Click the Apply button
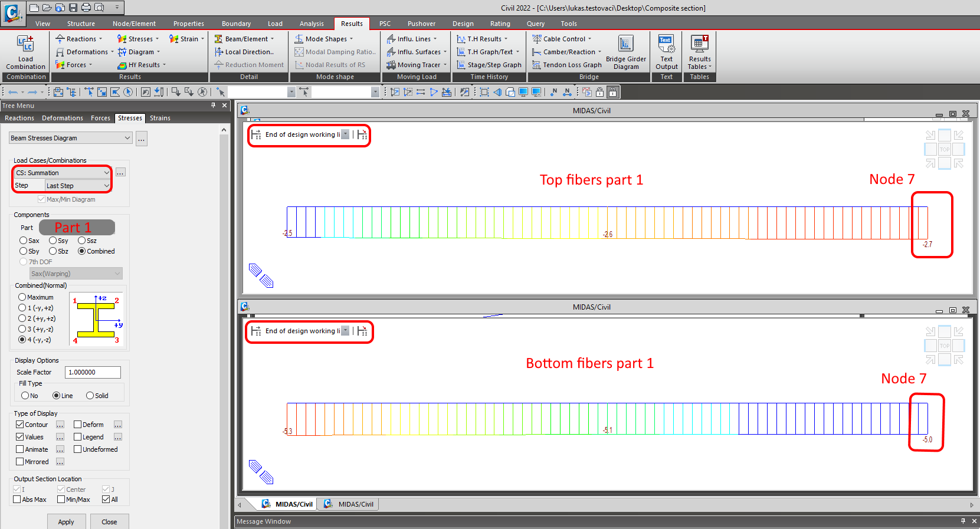Screen dimensions: 980x529 coord(66,522)
